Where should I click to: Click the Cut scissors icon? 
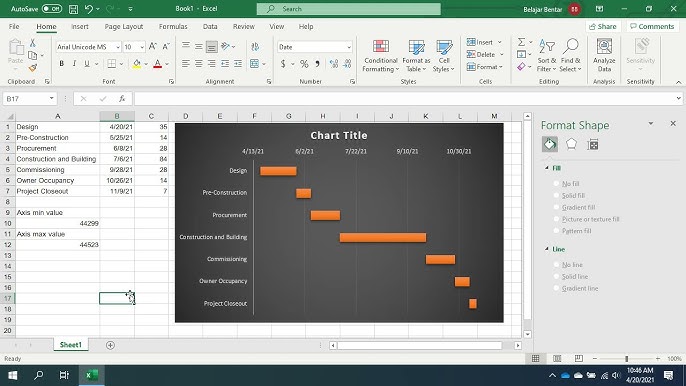[x=32, y=43]
